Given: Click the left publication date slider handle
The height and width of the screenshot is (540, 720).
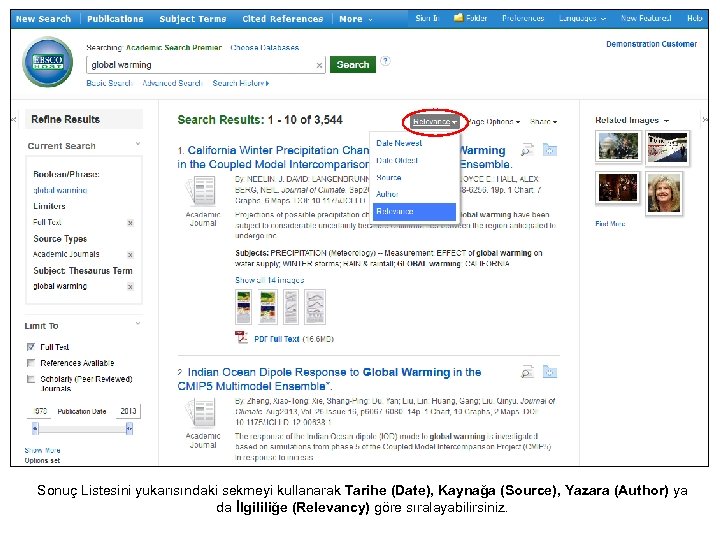Looking at the screenshot, I should point(35,428).
